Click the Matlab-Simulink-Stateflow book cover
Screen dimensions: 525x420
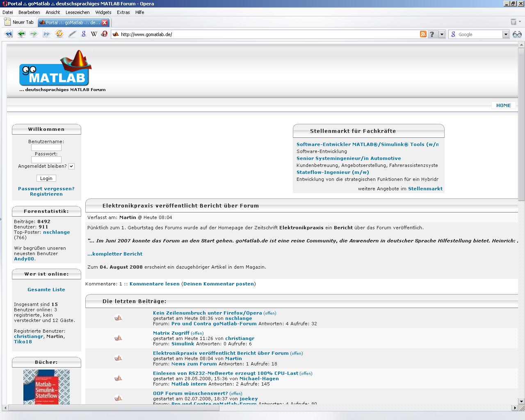46,387
